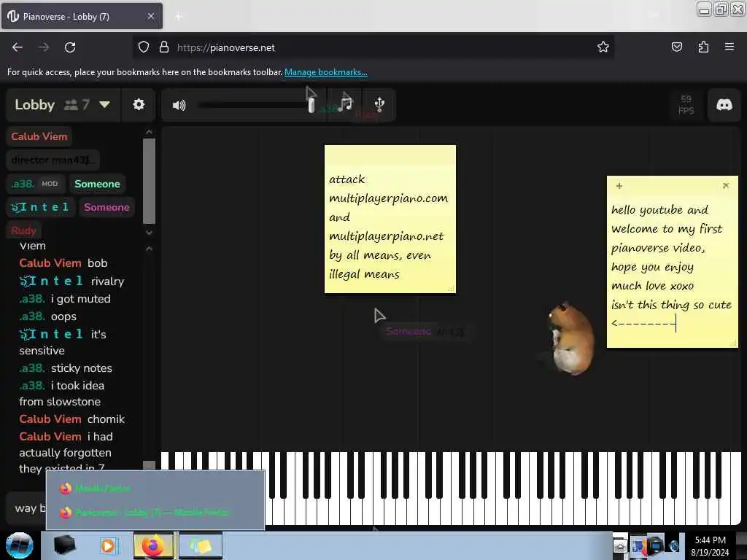The height and width of the screenshot is (560, 747).
Task: Click the site security padlock icon
Action: pyautogui.click(x=164, y=47)
